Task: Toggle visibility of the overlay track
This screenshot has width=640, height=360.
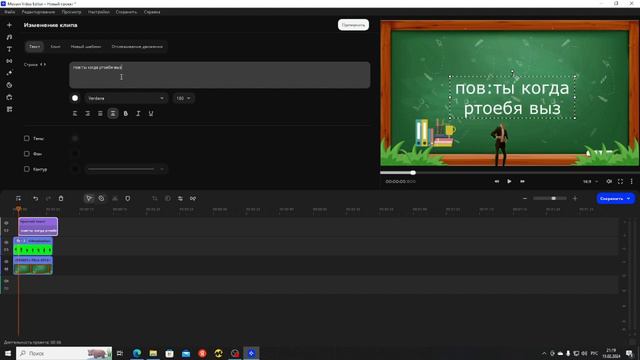Action: tap(6, 242)
